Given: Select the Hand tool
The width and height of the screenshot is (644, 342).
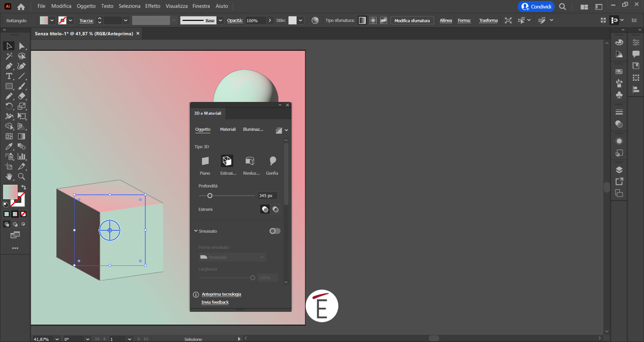Looking at the screenshot, I should click(9, 176).
